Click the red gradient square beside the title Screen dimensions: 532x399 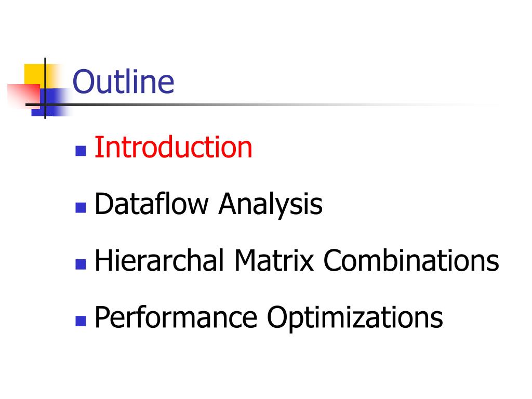[24, 96]
